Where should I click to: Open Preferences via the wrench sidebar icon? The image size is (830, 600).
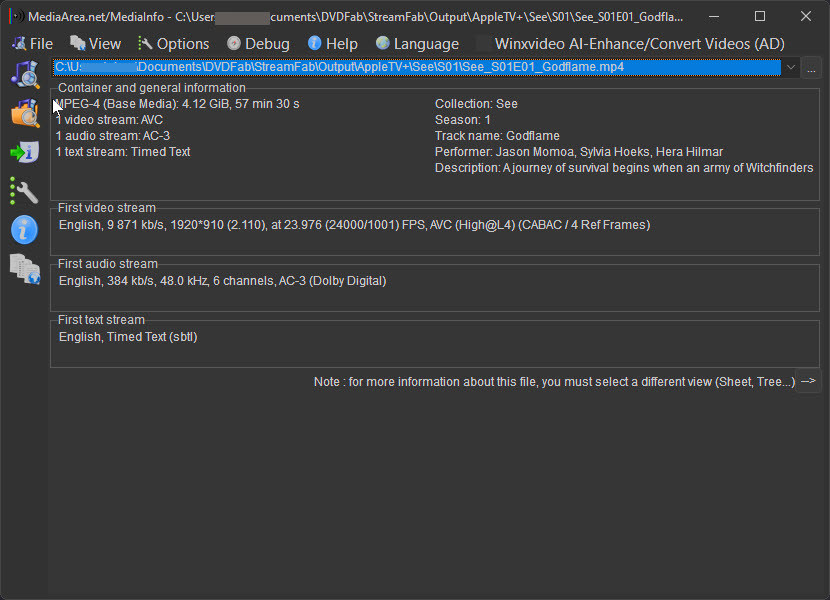pyautogui.click(x=24, y=190)
